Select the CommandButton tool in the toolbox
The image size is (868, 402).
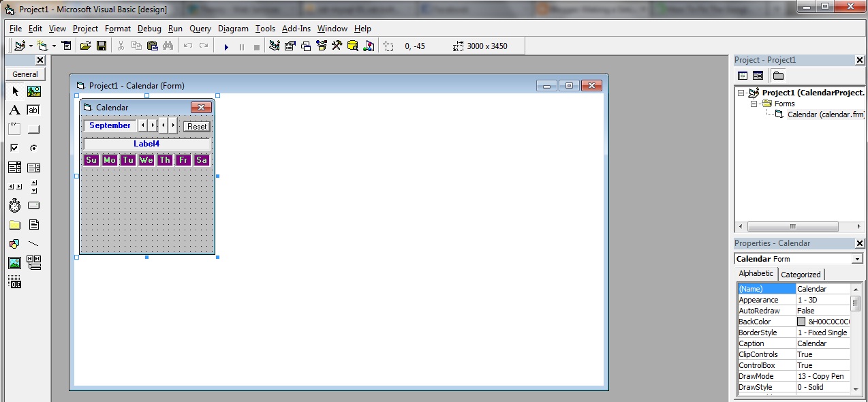pyautogui.click(x=33, y=129)
